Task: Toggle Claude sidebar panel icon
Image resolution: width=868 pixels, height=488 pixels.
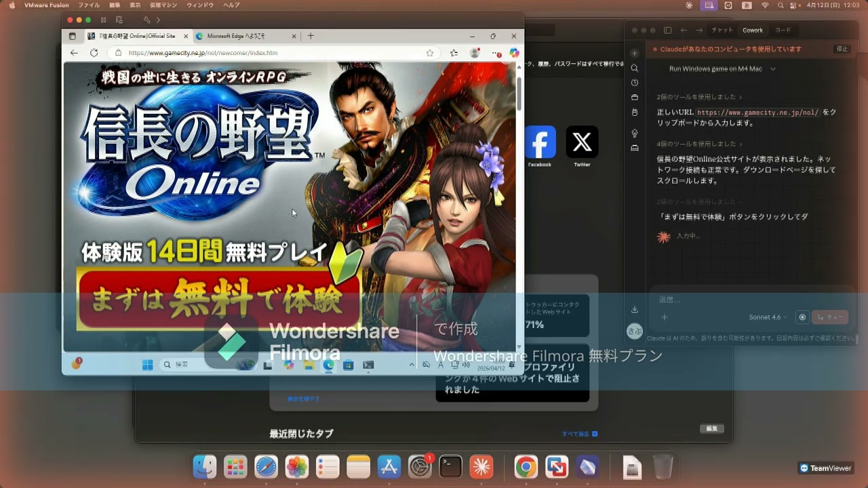Action: 667,30
